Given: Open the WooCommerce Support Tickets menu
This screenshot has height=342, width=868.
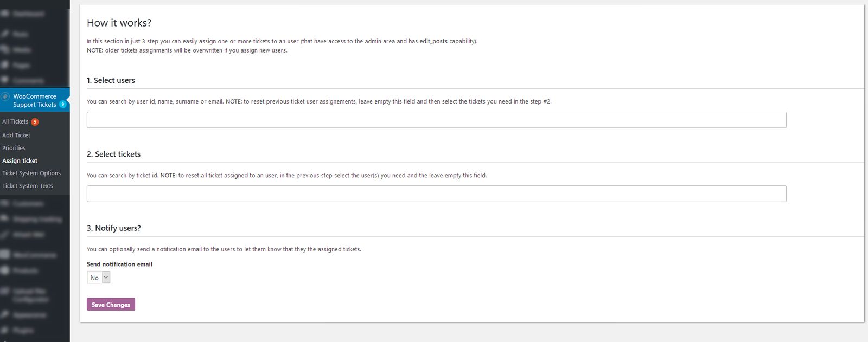Looking at the screenshot, I should click(x=35, y=100).
